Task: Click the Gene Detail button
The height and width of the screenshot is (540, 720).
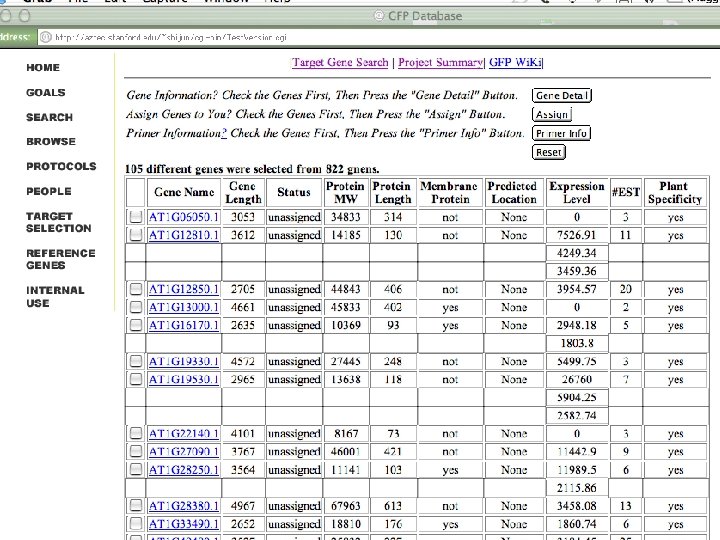Action: (x=562, y=96)
